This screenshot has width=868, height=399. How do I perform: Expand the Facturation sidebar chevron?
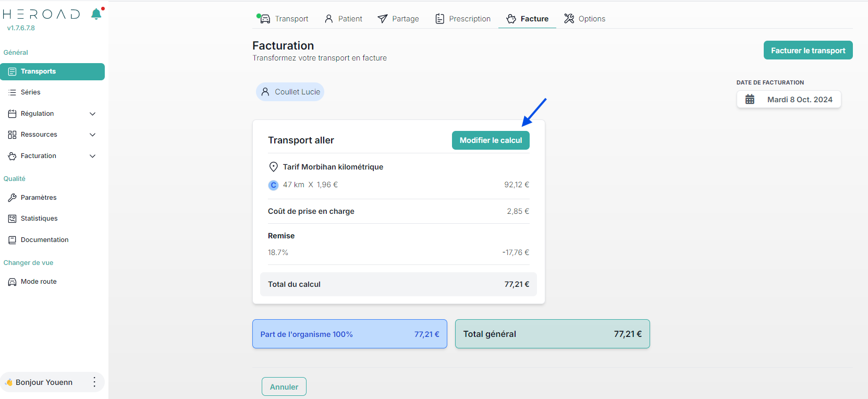pyautogui.click(x=93, y=156)
